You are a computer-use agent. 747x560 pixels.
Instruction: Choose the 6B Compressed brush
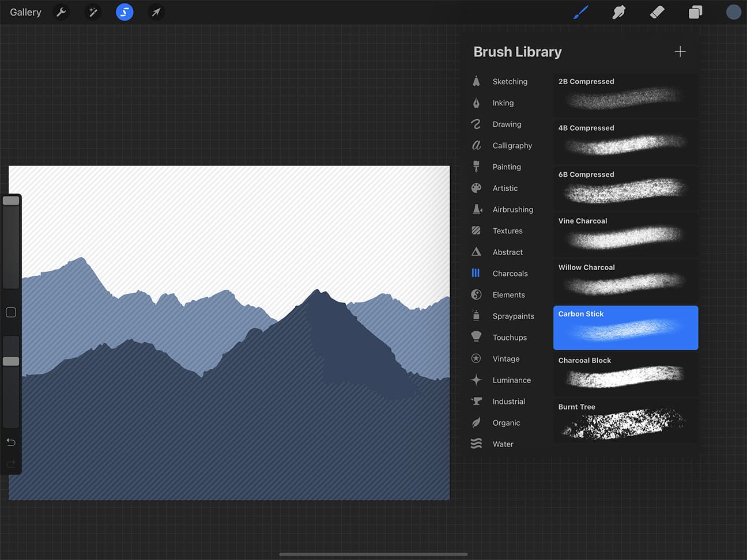(x=625, y=188)
